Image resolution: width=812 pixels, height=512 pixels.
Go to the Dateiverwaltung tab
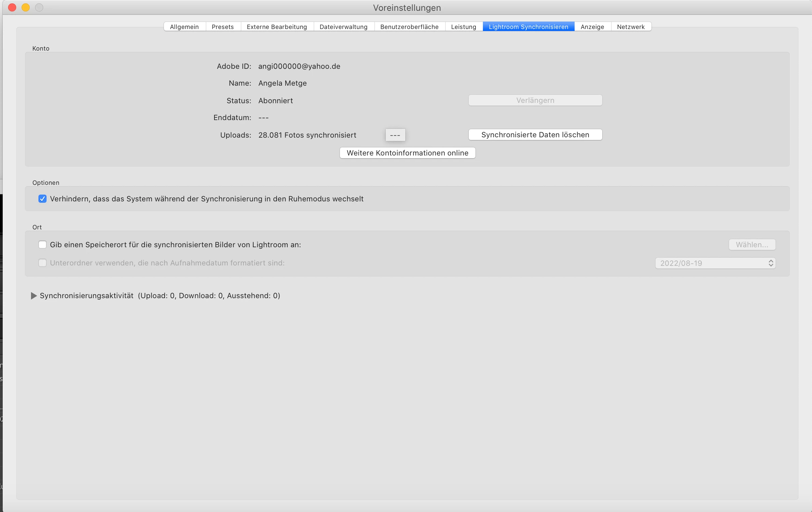343,27
